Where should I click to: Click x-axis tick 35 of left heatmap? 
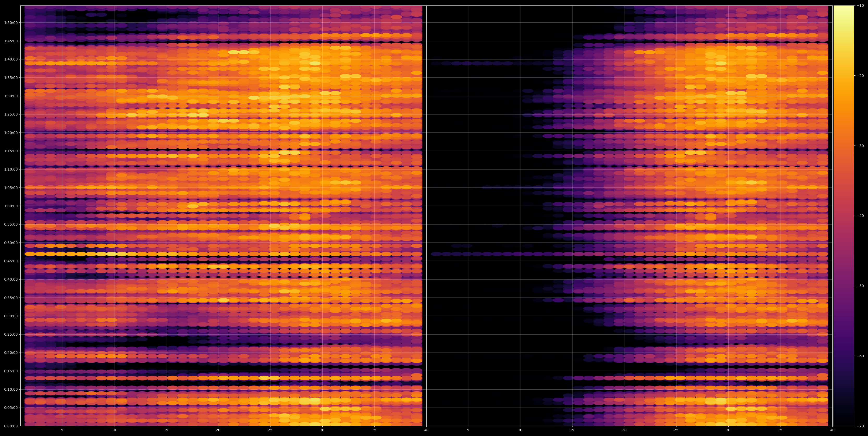pos(374,430)
